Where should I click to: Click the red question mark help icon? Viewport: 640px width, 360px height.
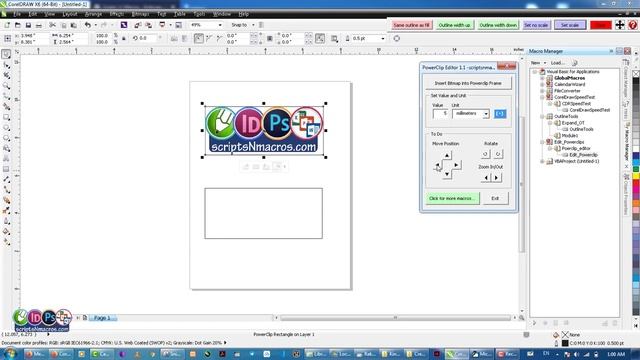tap(633, 25)
